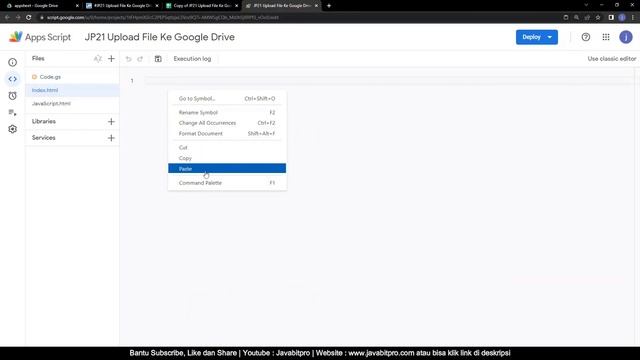The height and width of the screenshot is (360, 640).
Task: Open the Chrome three-dot menu
Action: pyautogui.click(x=633, y=18)
